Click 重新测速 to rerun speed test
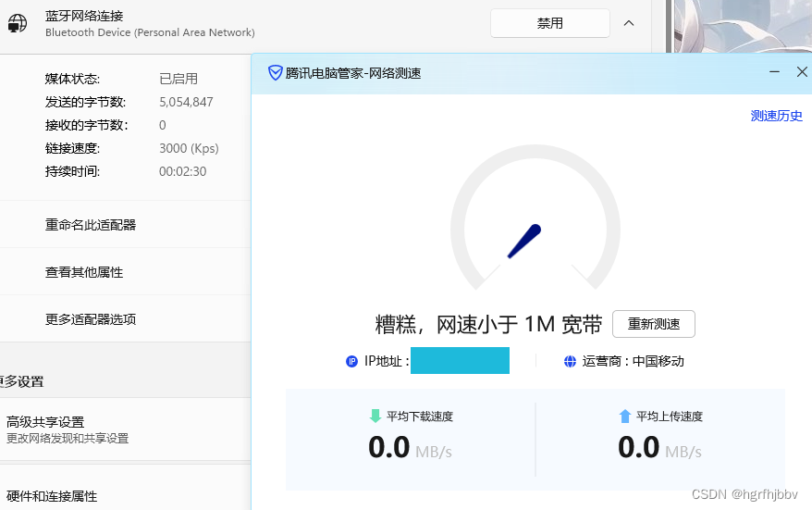 (x=654, y=324)
